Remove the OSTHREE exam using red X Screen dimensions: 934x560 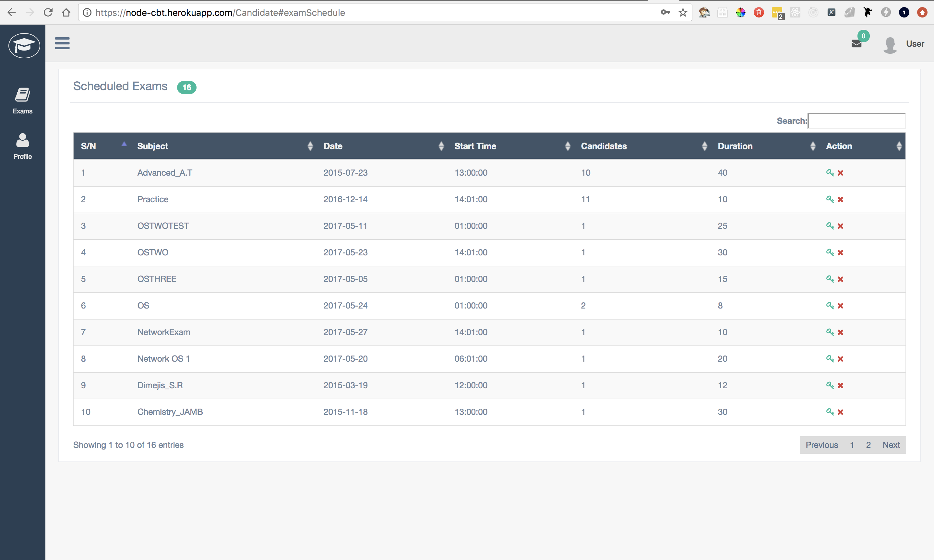[840, 279]
